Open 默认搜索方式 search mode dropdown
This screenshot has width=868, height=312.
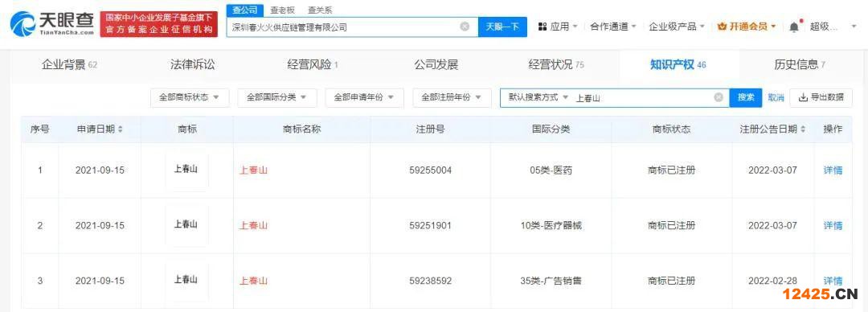pyautogui.click(x=538, y=97)
